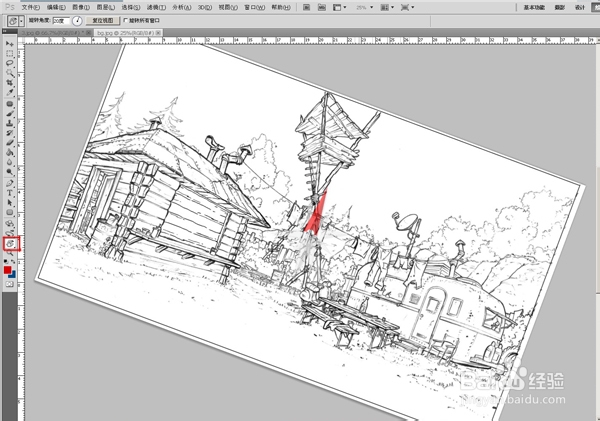Open the 滤镜(T) menu
600x421 pixels.
pyautogui.click(x=156, y=7)
